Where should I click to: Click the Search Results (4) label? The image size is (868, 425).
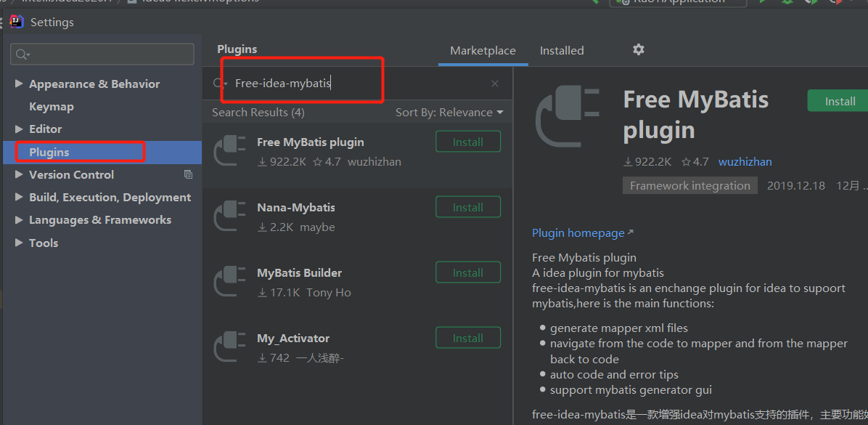258,113
